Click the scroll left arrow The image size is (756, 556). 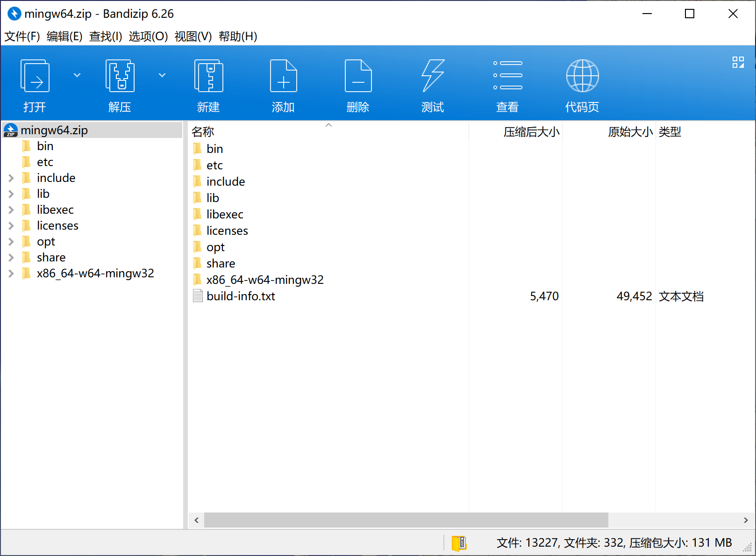(x=196, y=520)
